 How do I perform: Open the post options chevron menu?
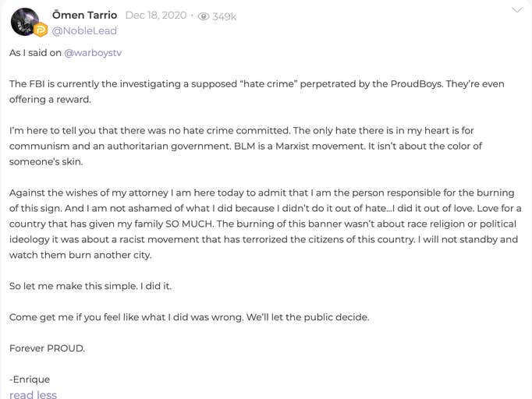[x=517, y=10]
